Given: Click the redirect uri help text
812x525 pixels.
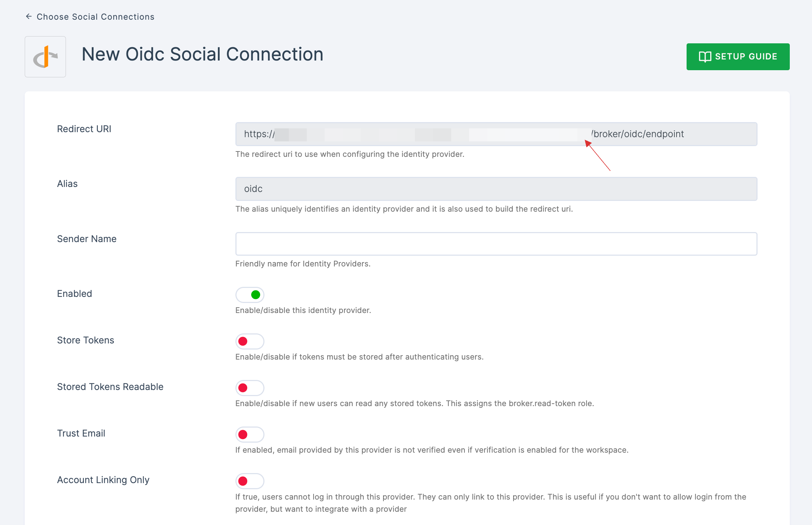Looking at the screenshot, I should click(x=350, y=154).
